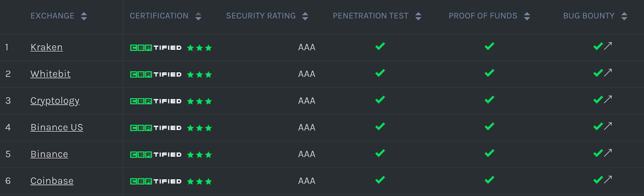Viewport: 644px width, 196px height.
Task: Open Whitebit bug bounty external link arrow
Action: tap(608, 73)
